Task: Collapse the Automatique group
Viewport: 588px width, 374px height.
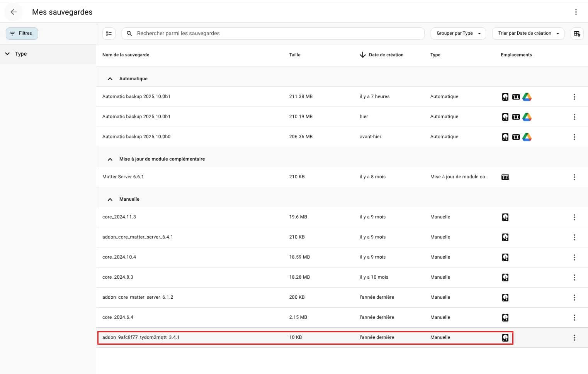Action: (110, 79)
